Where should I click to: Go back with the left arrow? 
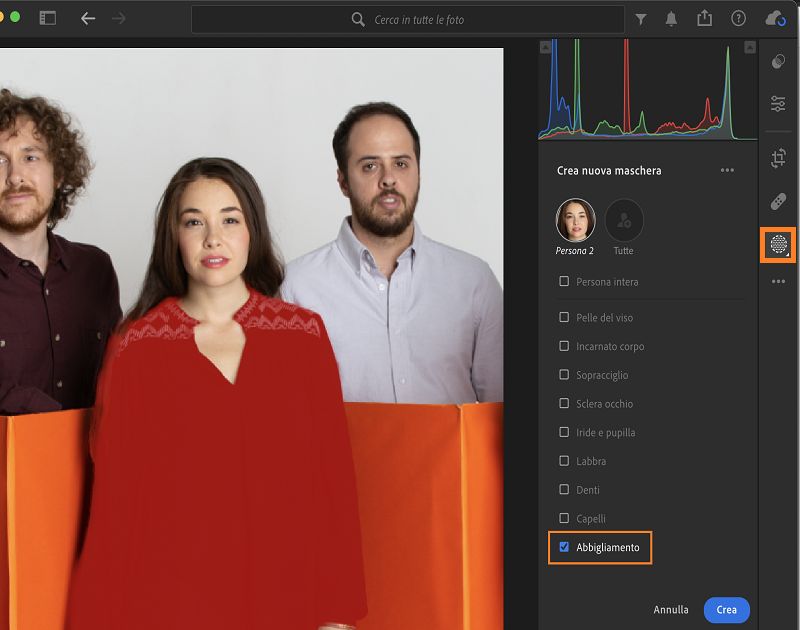tap(88, 19)
